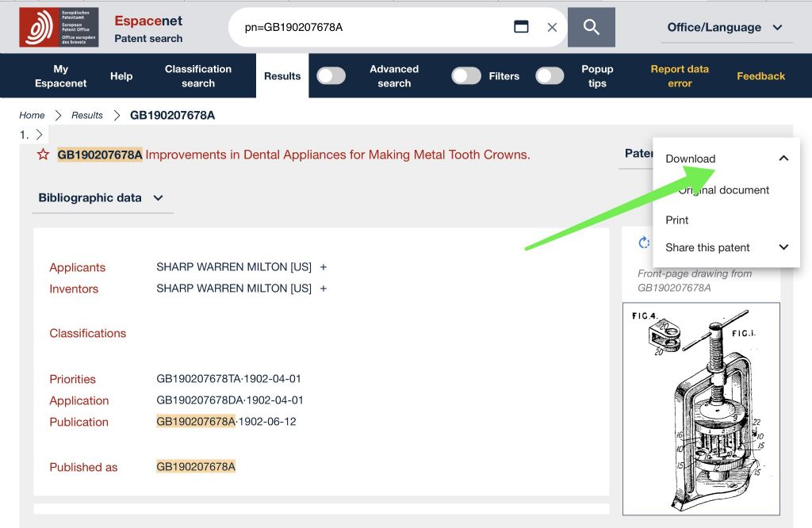The height and width of the screenshot is (528, 812).
Task: Select the Results tab
Action: coord(282,76)
